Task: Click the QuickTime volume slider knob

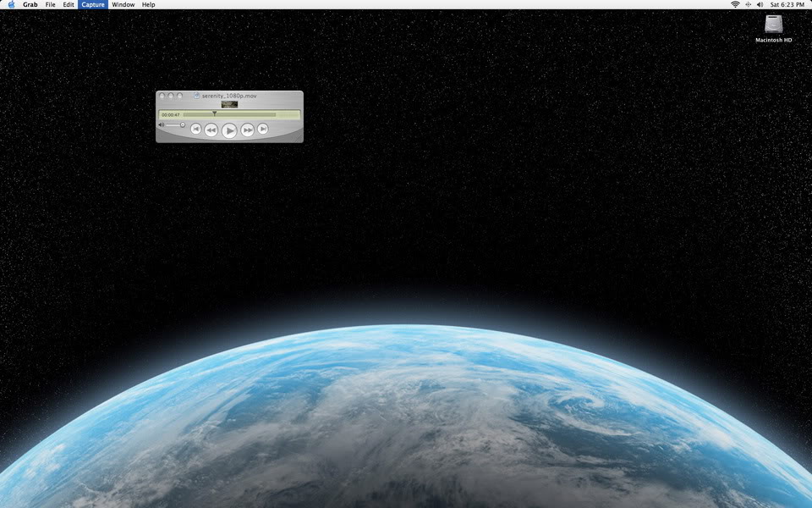Action: pyautogui.click(x=183, y=125)
